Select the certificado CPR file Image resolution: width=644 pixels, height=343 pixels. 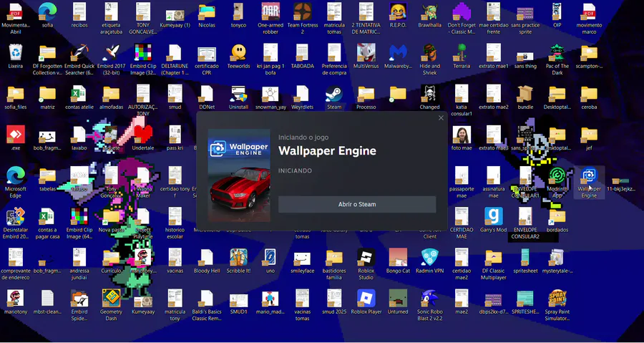coord(207,60)
